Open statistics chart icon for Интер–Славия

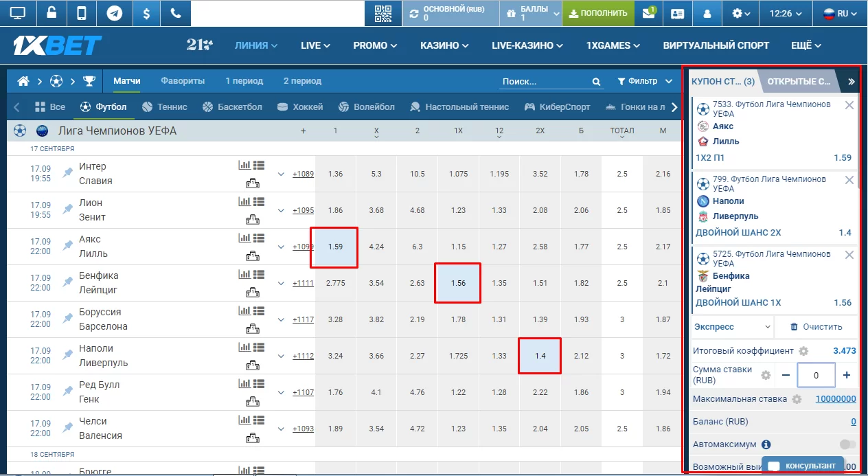[x=244, y=165]
